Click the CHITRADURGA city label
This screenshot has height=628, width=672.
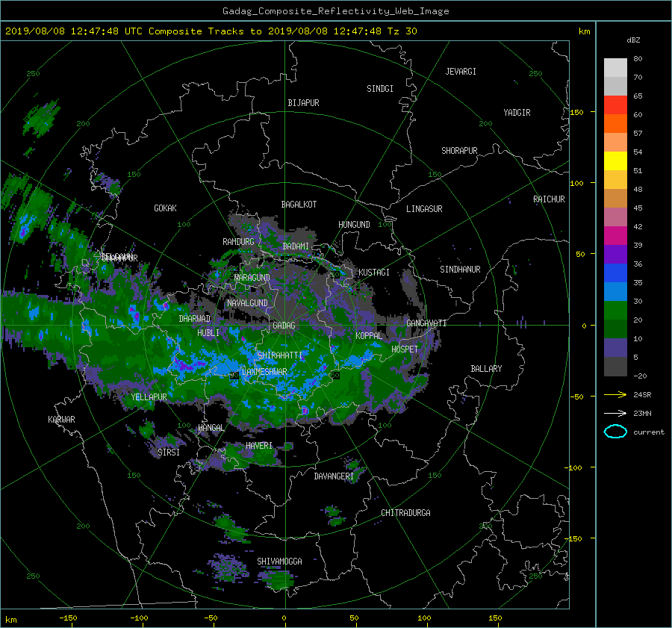pos(406,513)
